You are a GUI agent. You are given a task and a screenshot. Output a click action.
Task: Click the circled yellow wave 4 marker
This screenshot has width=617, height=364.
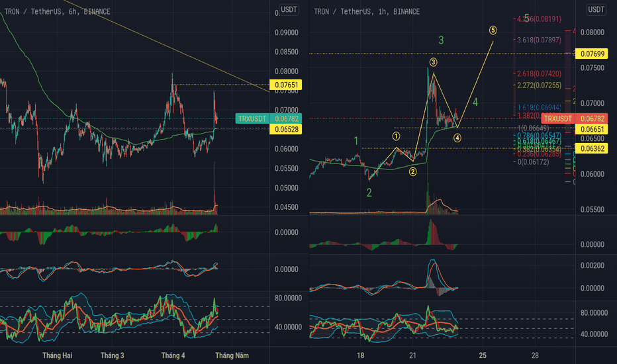point(457,138)
